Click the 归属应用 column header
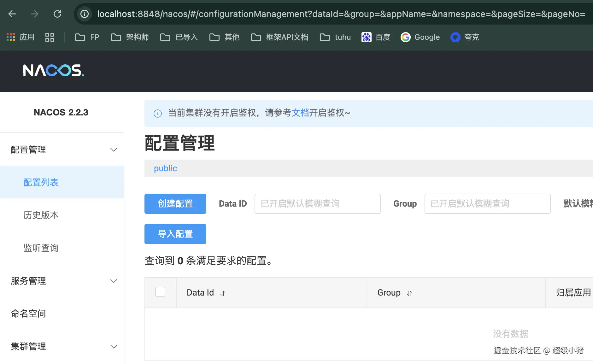The image size is (593, 364). [x=573, y=293]
